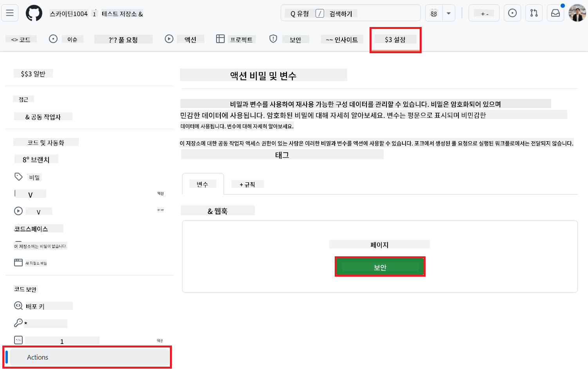This screenshot has width=588, height=369.
Task: Switch to the 설정 tab
Action: (x=395, y=40)
